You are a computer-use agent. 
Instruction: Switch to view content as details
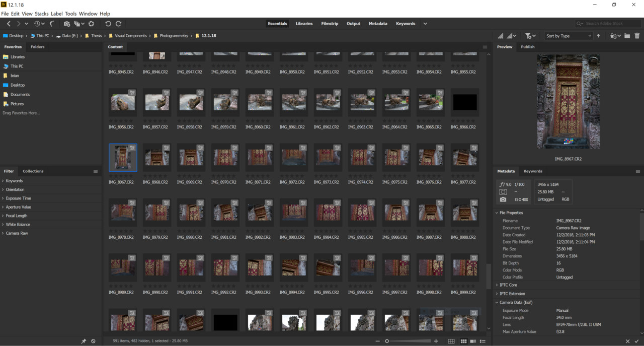[473, 341]
